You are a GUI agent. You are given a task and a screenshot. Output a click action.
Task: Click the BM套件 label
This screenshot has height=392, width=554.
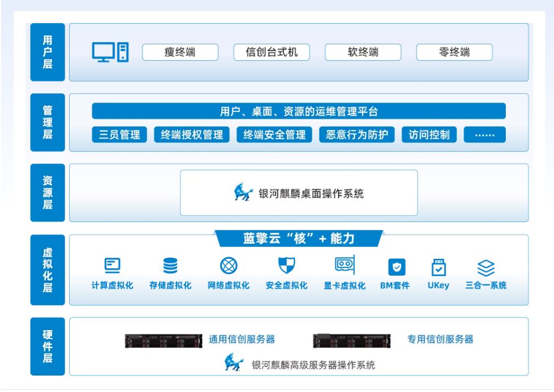click(395, 285)
